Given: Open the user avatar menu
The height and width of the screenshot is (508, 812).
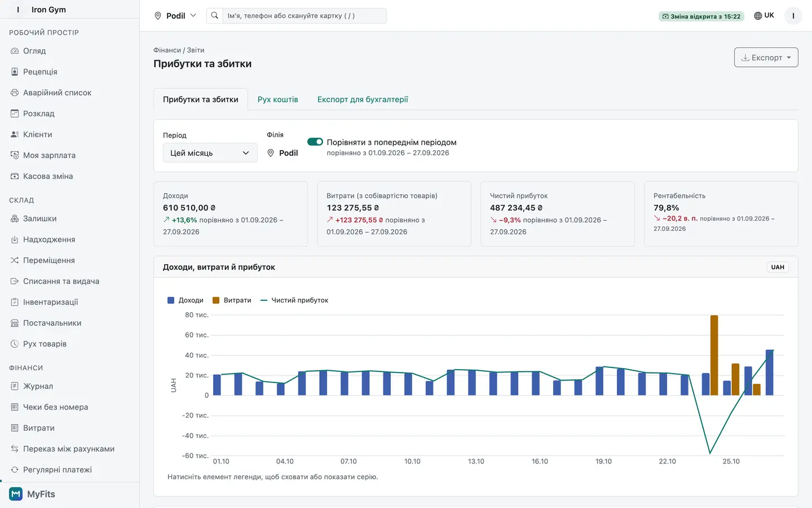Looking at the screenshot, I should click(x=793, y=16).
